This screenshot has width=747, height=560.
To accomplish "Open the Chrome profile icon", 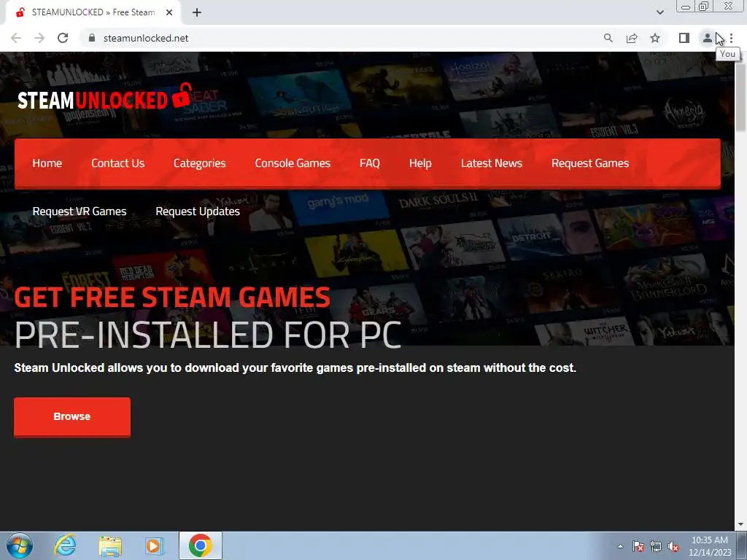I will [x=708, y=38].
